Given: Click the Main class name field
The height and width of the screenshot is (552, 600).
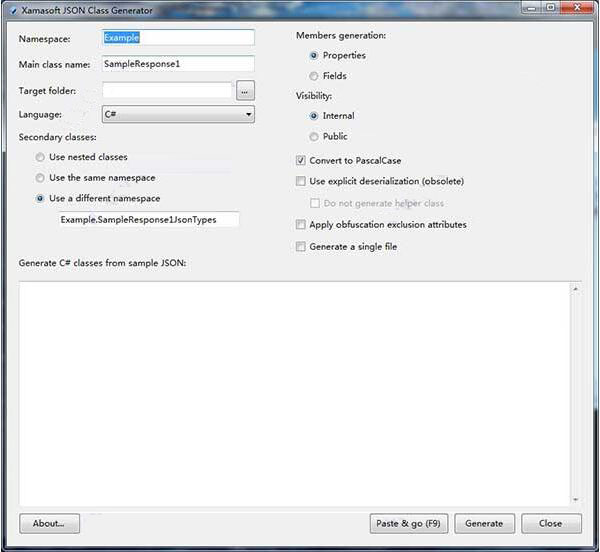Looking at the screenshot, I should coord(178,64).
